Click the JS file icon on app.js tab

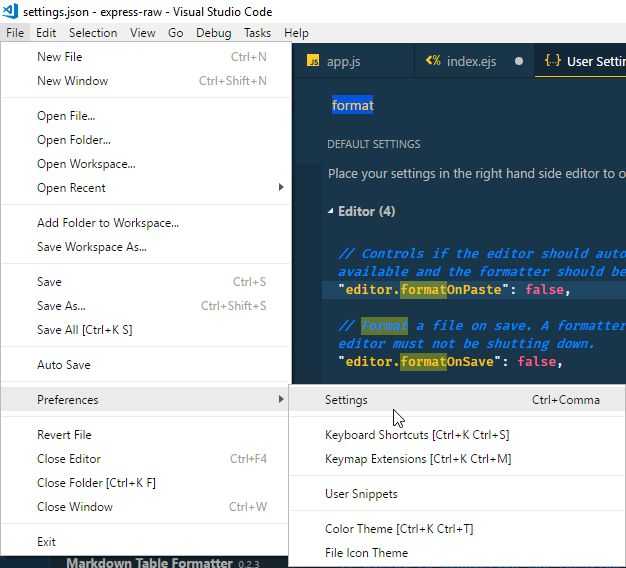pyautogui.click(x=313, y=61)
